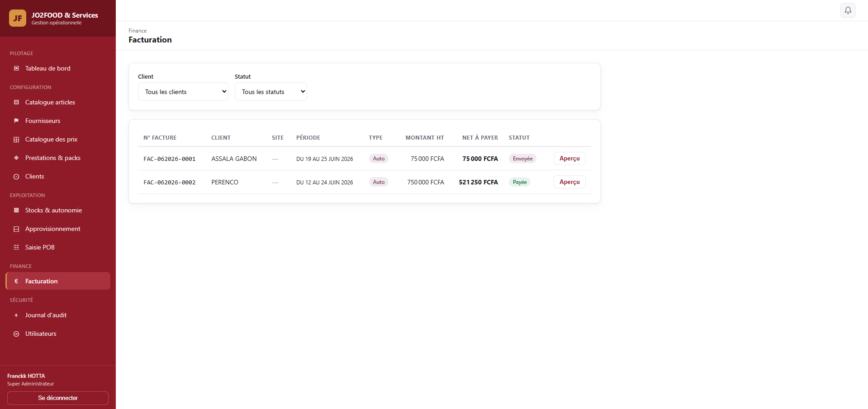Click Finance breadcrumb label
This screenshot has height=409, width=868.
(138, 31)
